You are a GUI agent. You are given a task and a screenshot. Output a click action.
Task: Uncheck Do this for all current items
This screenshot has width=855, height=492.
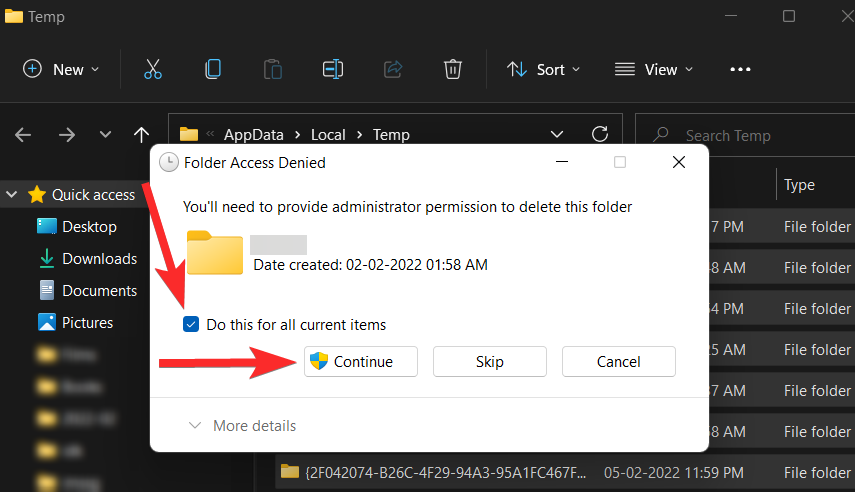[191, 324]
